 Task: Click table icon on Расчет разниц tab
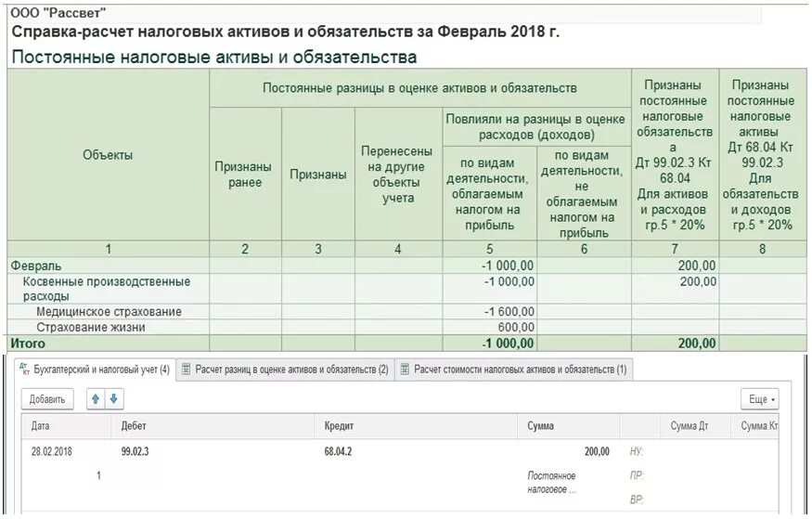point(187,370)
